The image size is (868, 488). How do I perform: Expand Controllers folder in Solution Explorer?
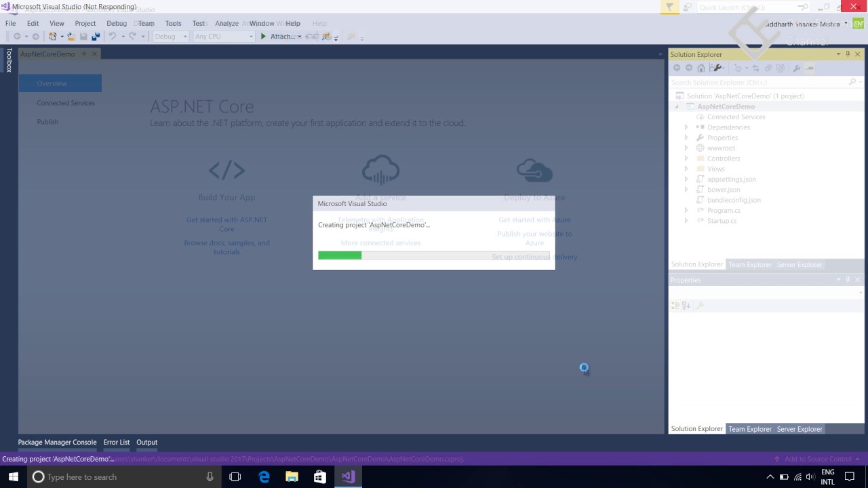coord(686,159)
